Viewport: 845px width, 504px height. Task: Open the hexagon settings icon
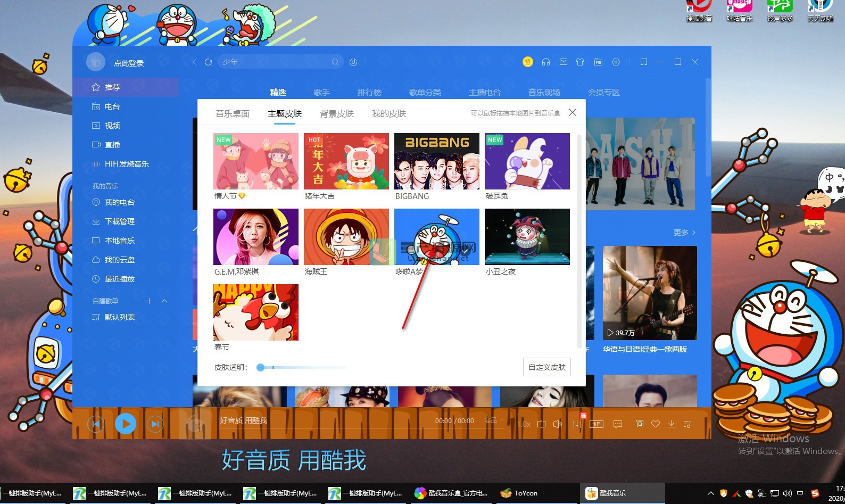pyautogui.click(x=616, y=62)
